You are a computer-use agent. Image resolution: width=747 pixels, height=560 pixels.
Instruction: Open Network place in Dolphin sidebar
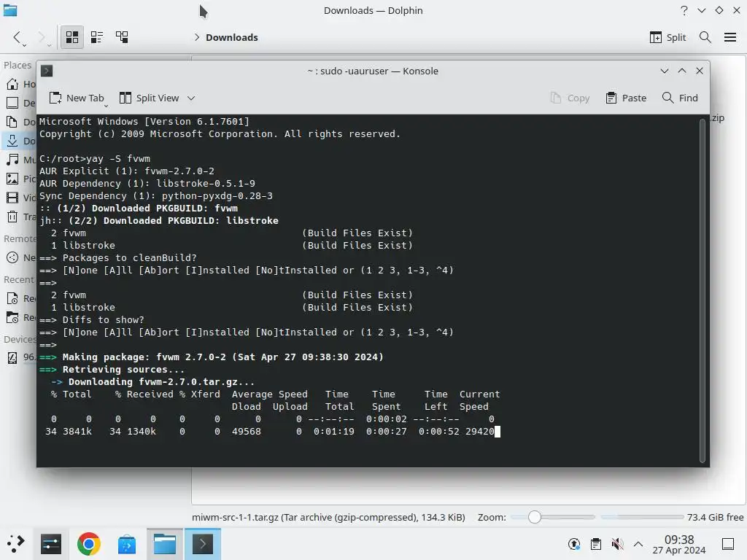(21, 257)
